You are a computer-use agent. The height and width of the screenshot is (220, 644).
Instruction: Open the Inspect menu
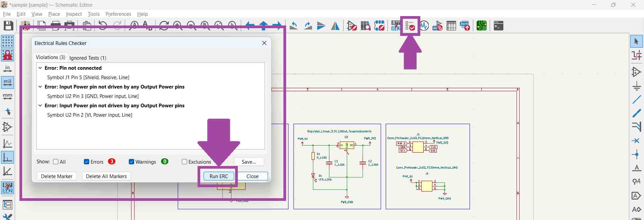point(74,14)
